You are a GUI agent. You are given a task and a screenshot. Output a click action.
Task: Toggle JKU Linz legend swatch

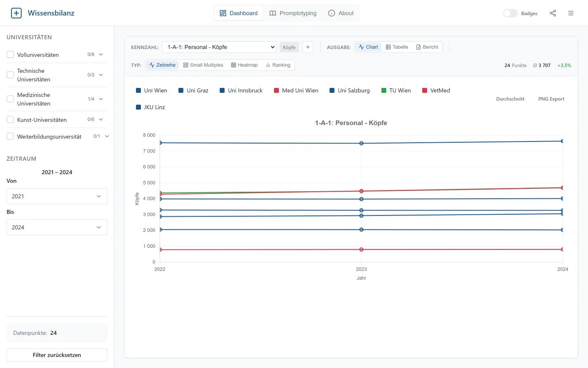tap(138, 107)
